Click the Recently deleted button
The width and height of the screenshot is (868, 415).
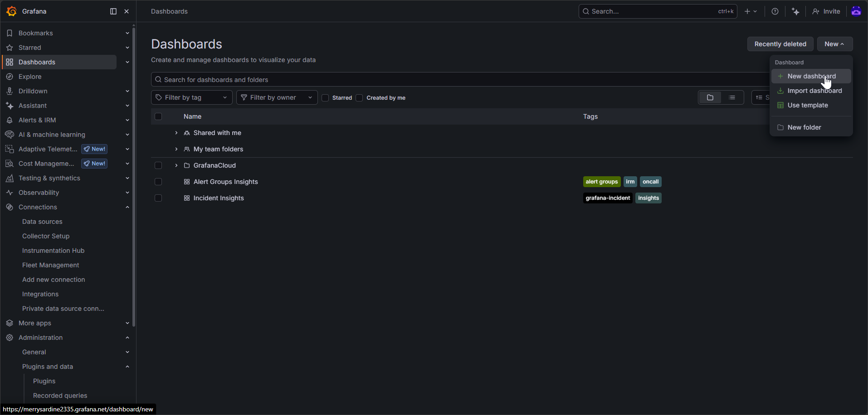[x=780, y=44]
